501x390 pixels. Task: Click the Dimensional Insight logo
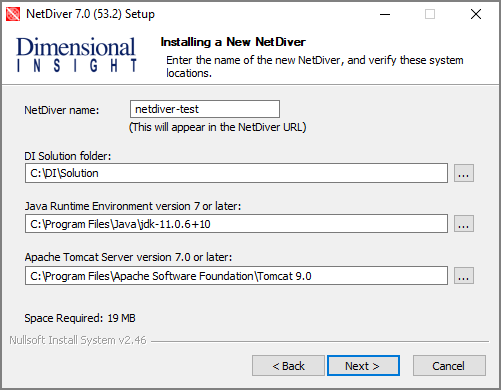76,54
